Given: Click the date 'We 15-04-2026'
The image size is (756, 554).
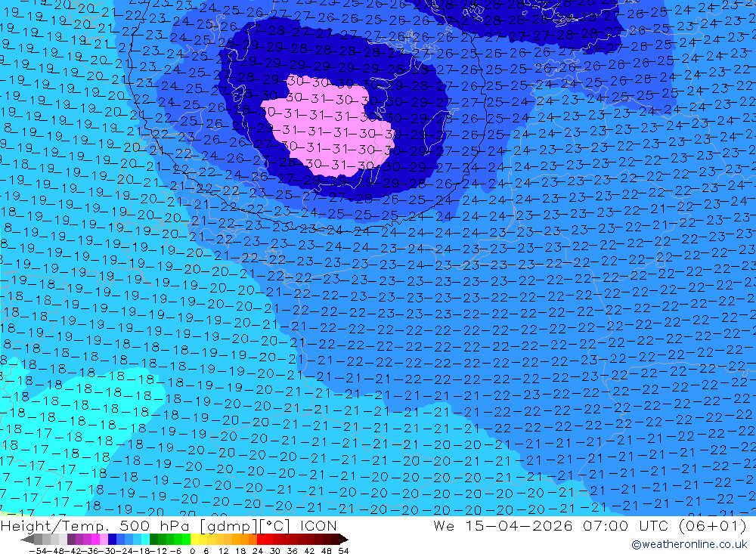Looking at the screenshot, I should tap(503, 525).
